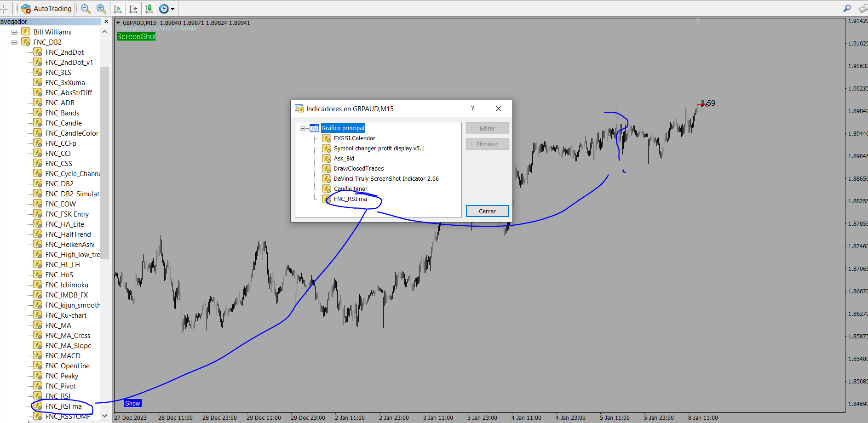Screen dimensions: 868x423
Task: Click the Navegador scrollbar up arrow
Action: click(104, 32)
